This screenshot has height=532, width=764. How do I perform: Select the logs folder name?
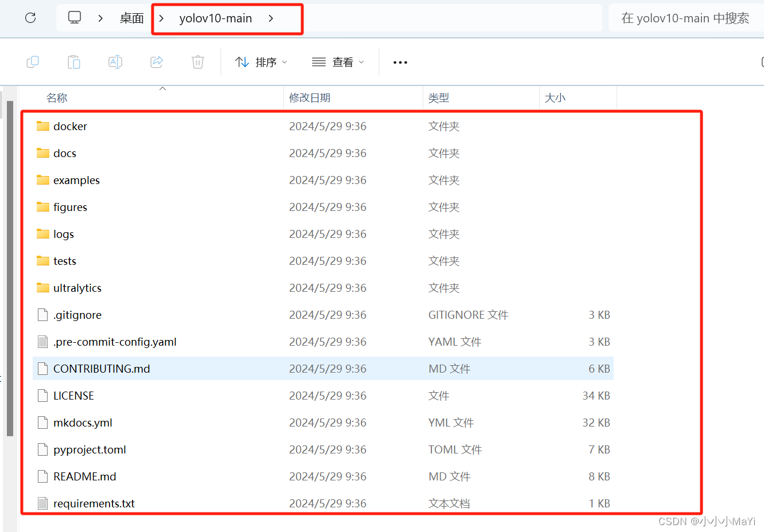click(x=64, y=234)
